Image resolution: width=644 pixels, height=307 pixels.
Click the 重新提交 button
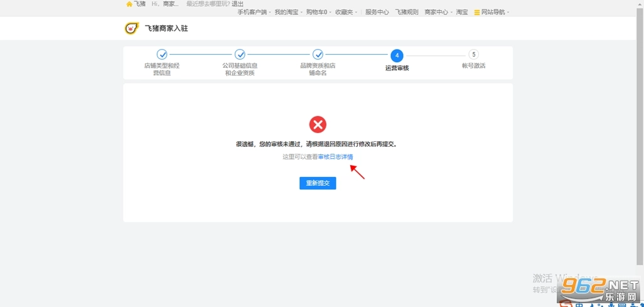pyautogui.click(x=318, y=183)
